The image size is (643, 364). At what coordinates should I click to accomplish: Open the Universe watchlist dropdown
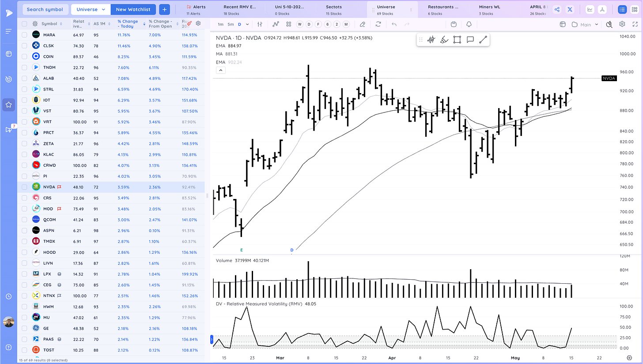pyautogui.click(x=91, y=9)
